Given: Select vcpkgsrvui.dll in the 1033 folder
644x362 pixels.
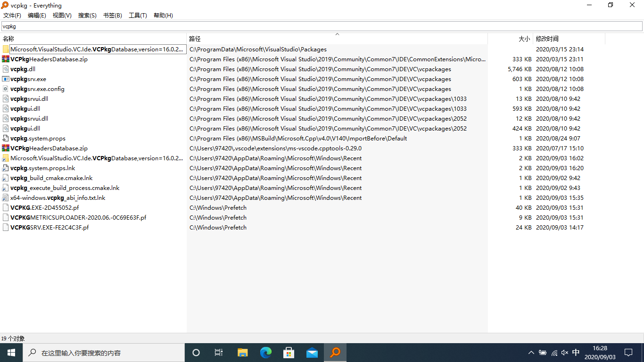Looking at the screenshot, I should point(29,99).
